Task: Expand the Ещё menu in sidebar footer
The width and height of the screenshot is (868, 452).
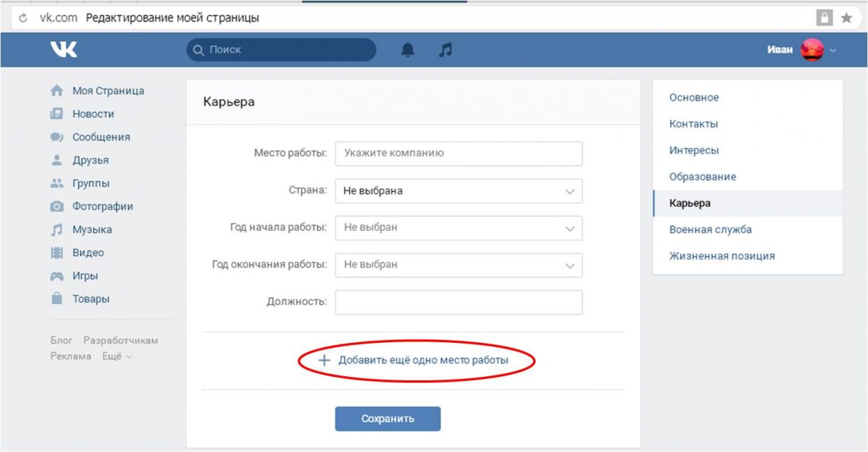Action: 118,356
